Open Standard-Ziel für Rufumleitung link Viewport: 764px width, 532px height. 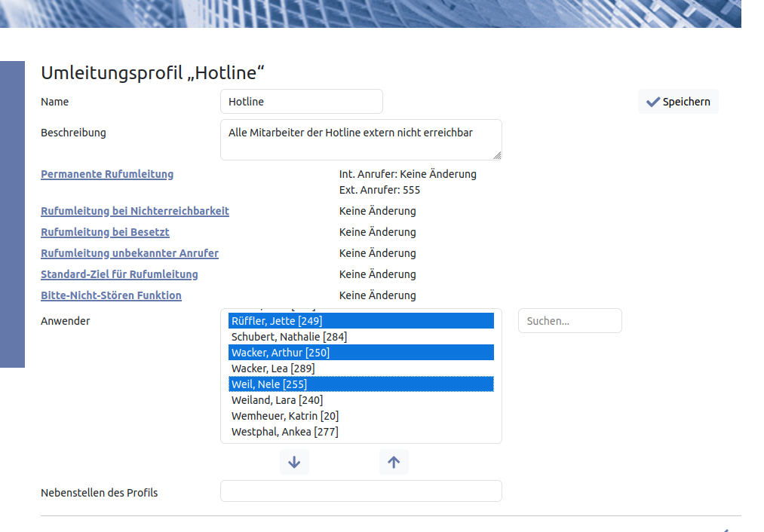119,274
